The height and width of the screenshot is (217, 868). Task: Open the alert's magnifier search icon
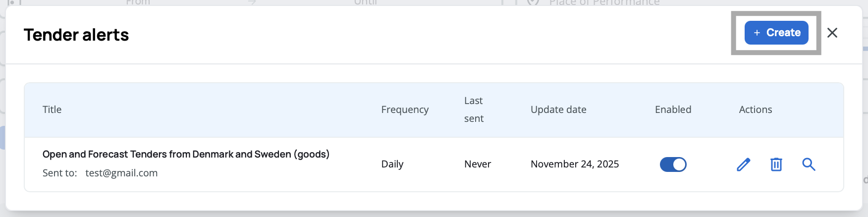(x=809, y=164)
